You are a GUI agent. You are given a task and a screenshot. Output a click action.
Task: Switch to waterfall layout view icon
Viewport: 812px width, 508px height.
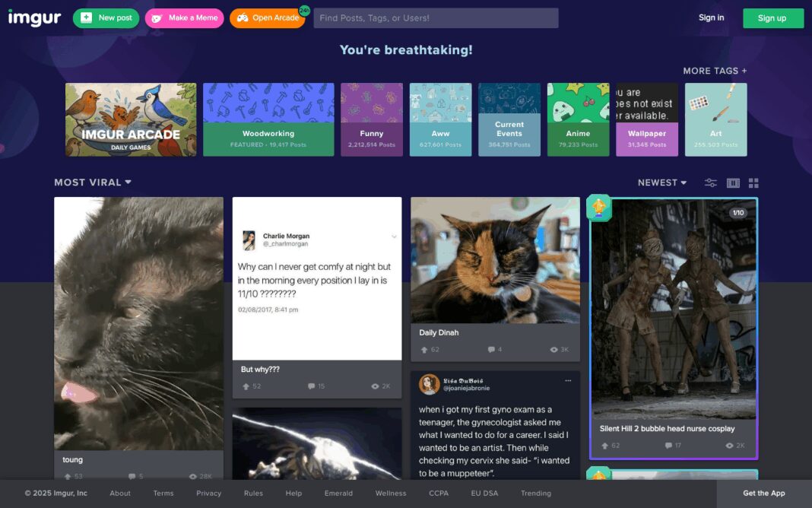[733, 183]
